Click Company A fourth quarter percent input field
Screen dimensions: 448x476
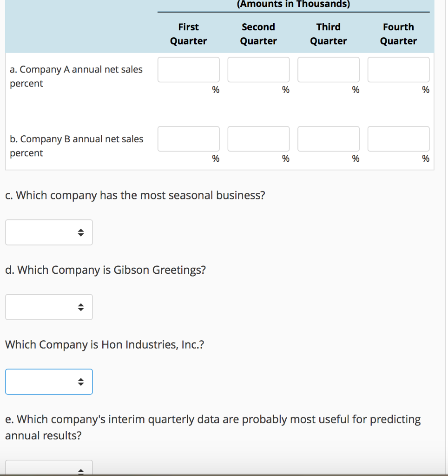click(398, 69)
